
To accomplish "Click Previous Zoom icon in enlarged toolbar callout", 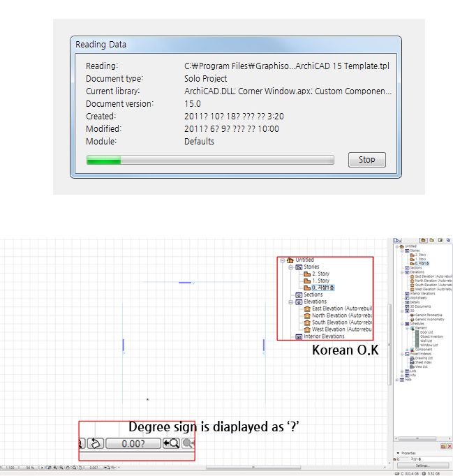I will [171, 443].
